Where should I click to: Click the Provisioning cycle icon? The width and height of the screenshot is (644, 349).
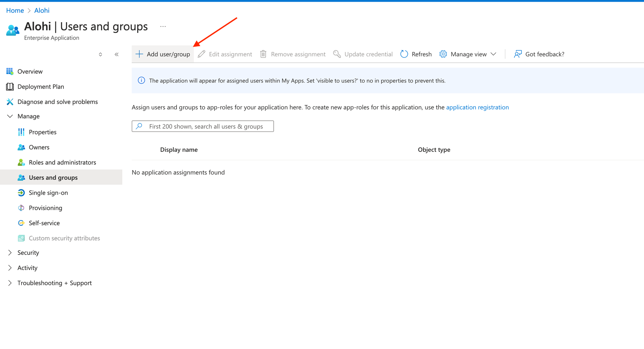coord(21,208)
